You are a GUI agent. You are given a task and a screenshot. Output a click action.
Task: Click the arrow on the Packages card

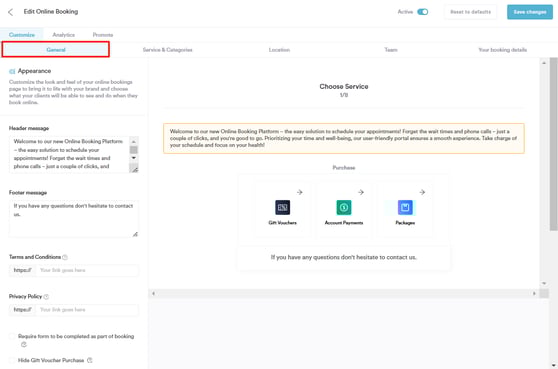[422, 193]
